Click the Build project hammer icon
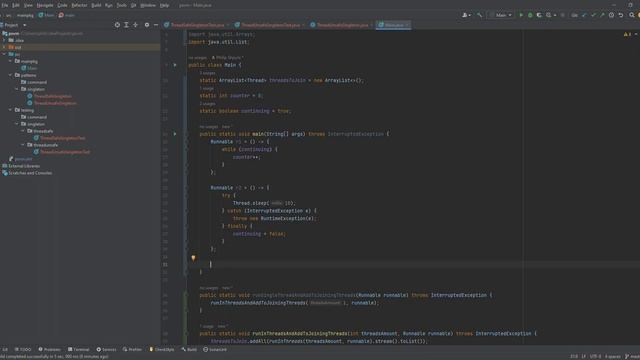Image resolution: width=640 pixels, height=360 pixels. coord(480,15)
